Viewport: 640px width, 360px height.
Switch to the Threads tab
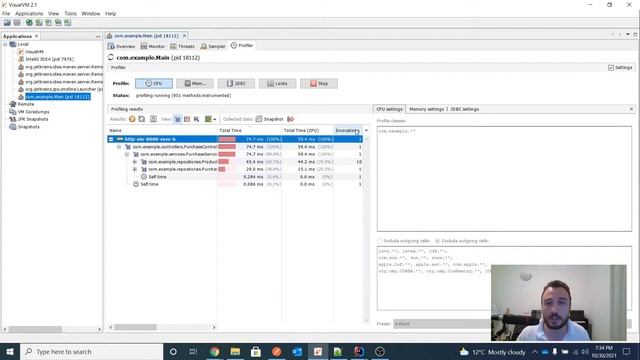pos(183,46)
